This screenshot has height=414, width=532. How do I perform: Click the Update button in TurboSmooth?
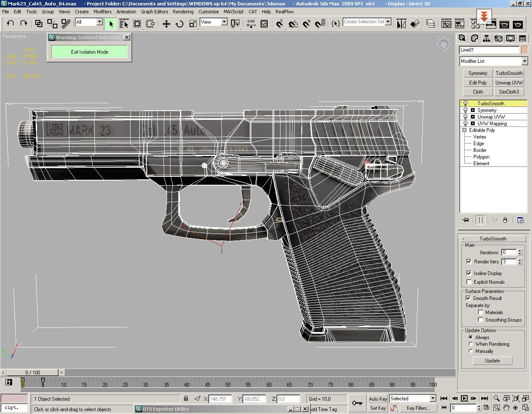click(492, 361)
